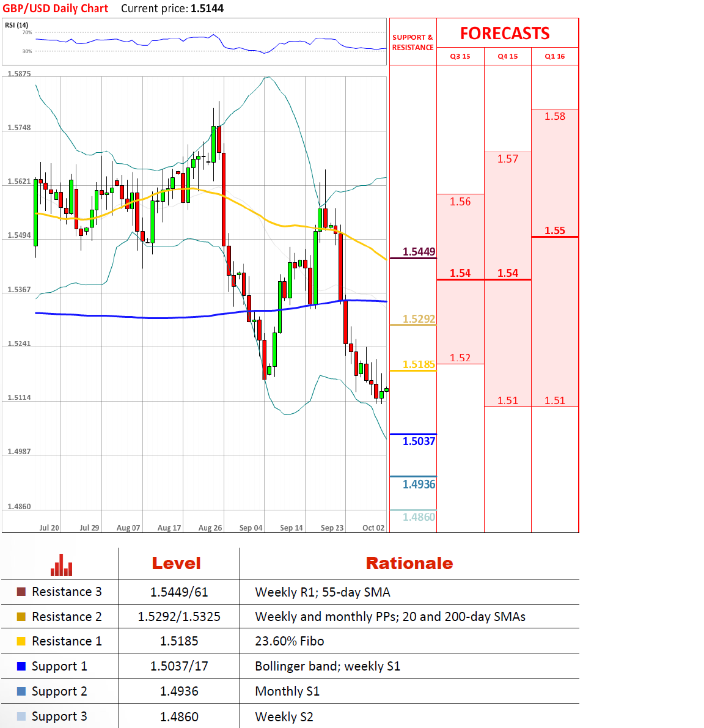Click the RSI 70% threshold label

click(27, 32)
